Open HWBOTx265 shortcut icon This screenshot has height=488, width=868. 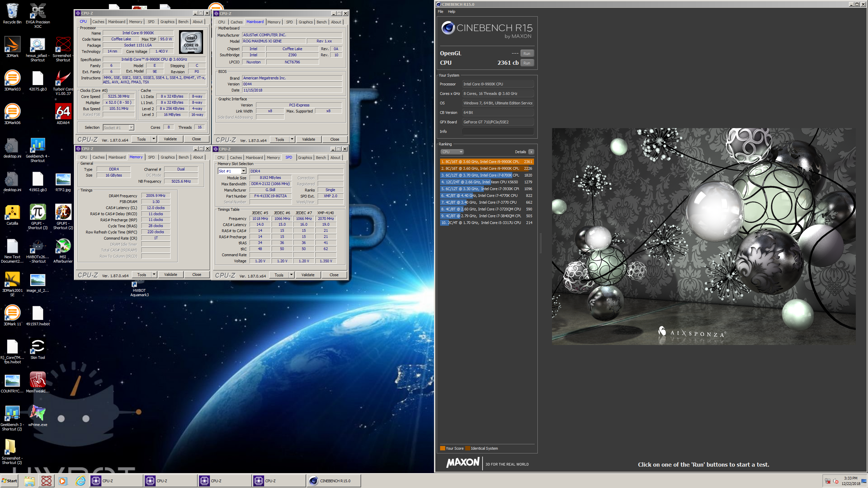(38, 250)
